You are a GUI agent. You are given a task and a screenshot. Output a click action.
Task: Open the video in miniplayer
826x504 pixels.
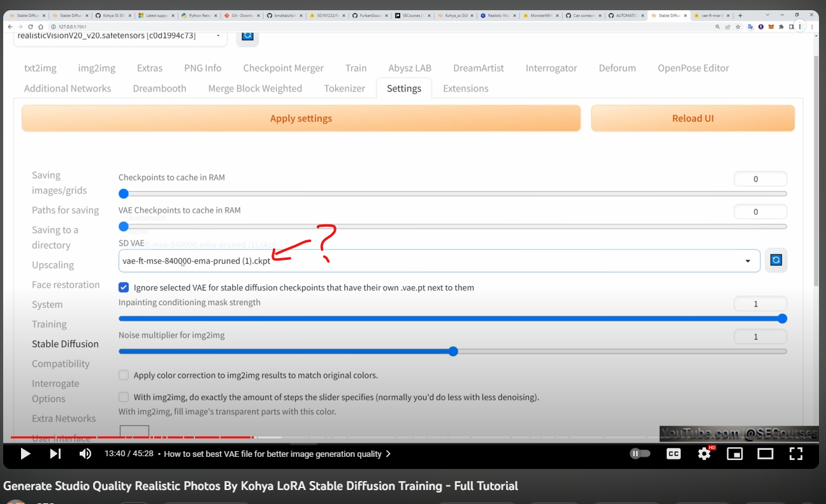pyautogui.click(x=734, y=454)
